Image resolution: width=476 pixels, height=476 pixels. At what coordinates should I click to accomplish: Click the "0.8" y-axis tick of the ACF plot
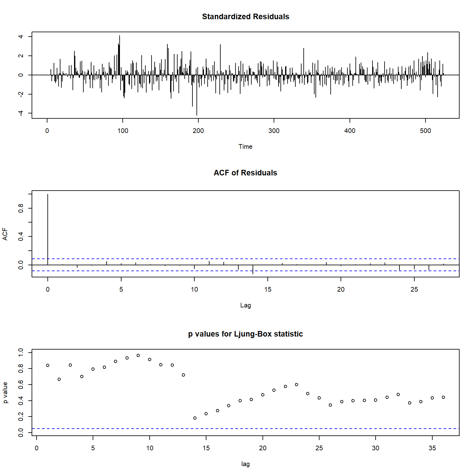(x=21, y=208)
